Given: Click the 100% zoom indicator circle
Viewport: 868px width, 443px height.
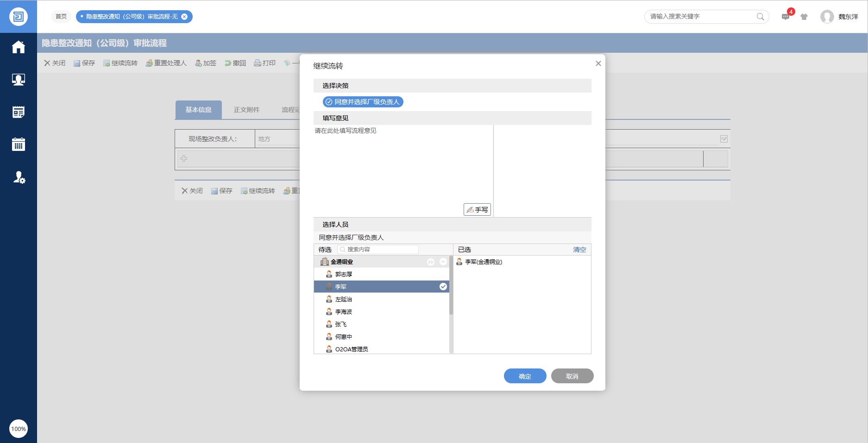Looking at the screenshot, I should click(x=19, y=429).
